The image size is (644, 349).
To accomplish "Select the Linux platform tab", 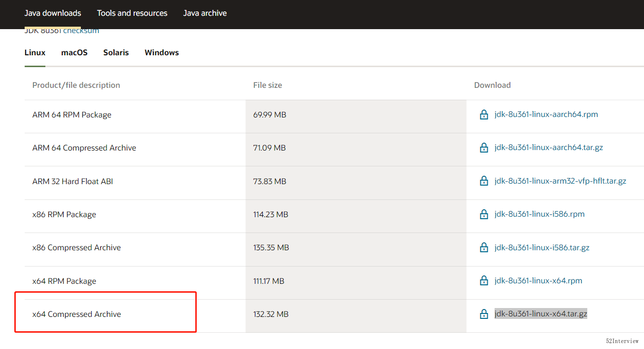I will (35, 52).
